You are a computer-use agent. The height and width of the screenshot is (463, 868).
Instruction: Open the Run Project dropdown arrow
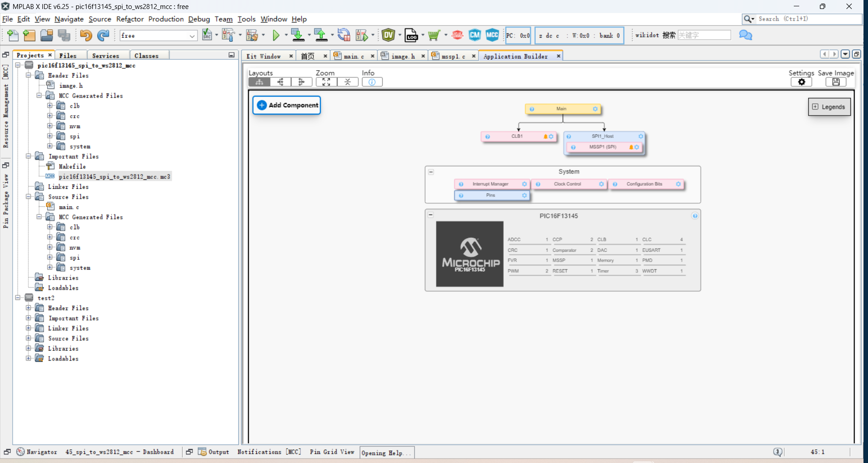click(286, 35)
